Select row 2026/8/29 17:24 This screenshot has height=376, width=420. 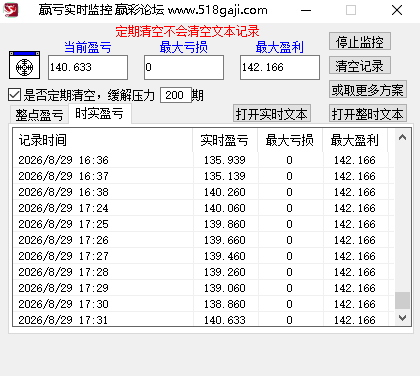click(203, 208)
